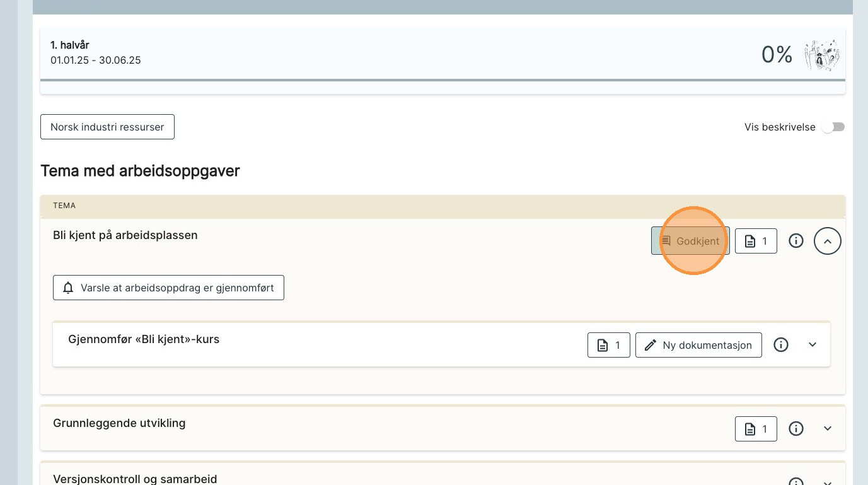Open Norsk industri ressurser
868x485 pixels.
point(107,127)
